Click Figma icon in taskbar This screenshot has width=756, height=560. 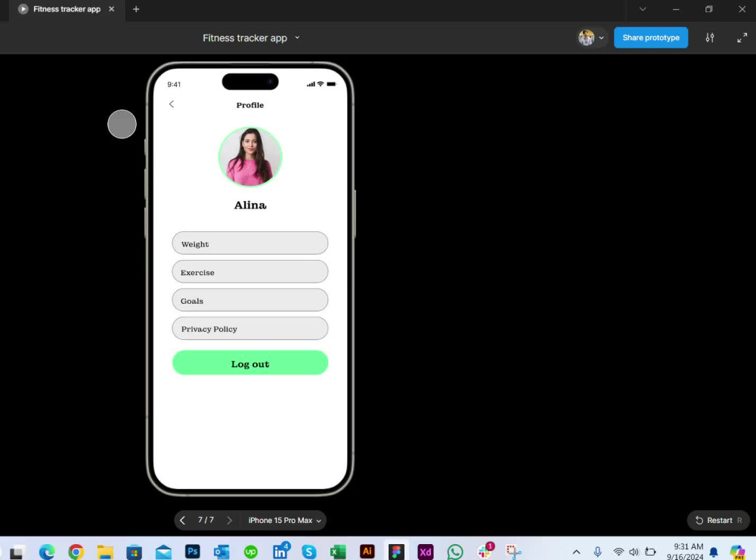pos(396,552)
